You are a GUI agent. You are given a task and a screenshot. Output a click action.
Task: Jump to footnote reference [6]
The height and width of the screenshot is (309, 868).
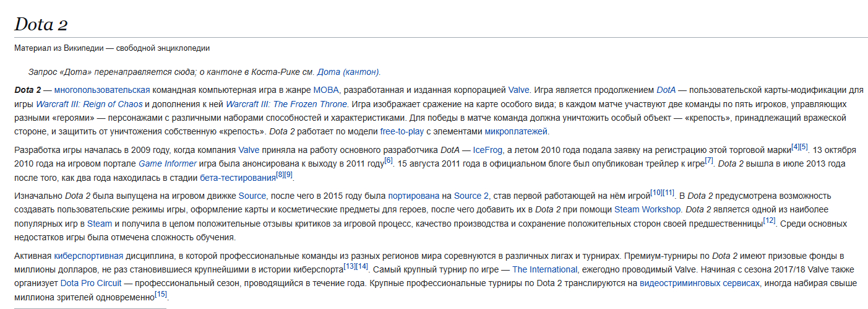pos(389,161)
